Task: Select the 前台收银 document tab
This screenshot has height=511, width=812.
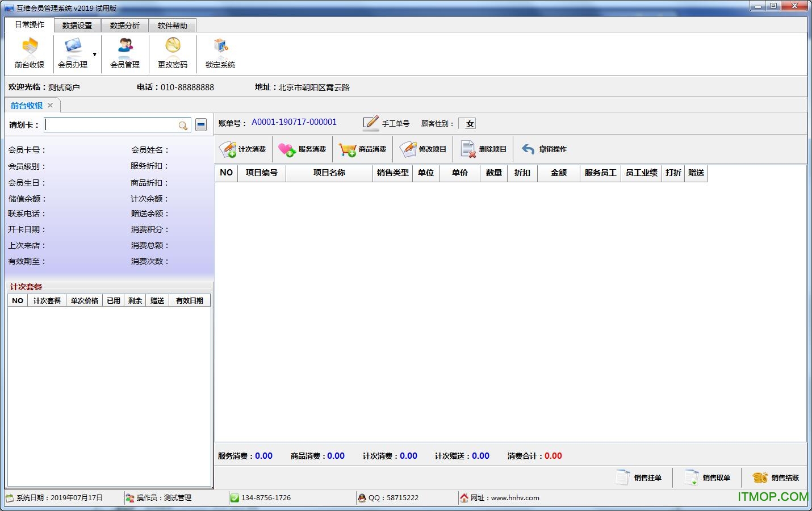Action: tap(27, 106)
